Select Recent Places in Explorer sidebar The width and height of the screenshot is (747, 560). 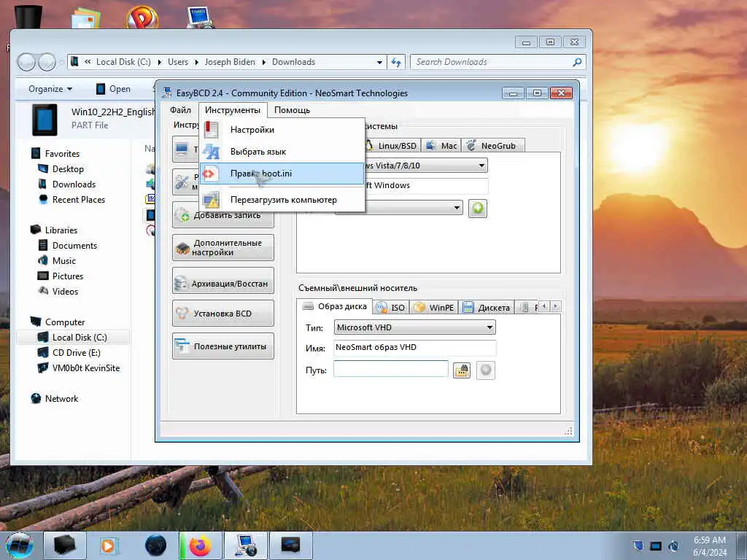pyautogui.click(x=79, y=200)
